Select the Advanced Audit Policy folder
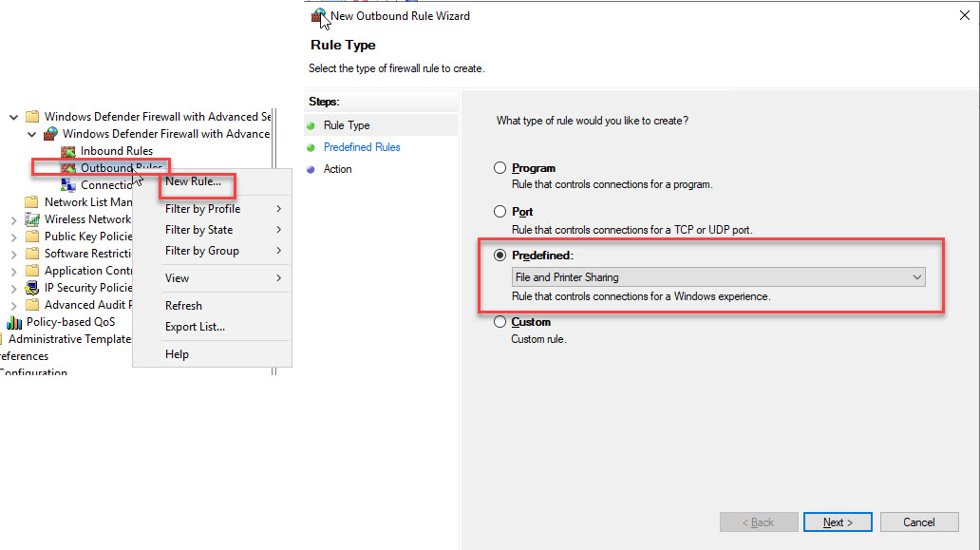 [85, 305]
